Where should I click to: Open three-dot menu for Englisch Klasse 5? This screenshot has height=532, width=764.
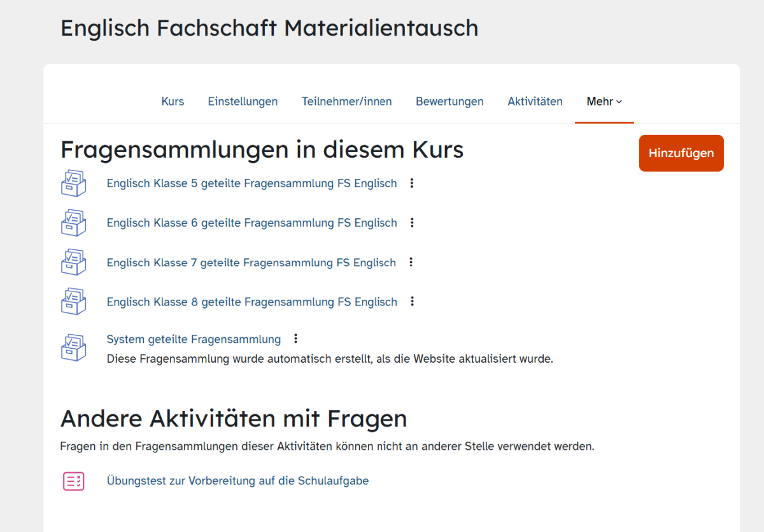(x=412, y=183)
